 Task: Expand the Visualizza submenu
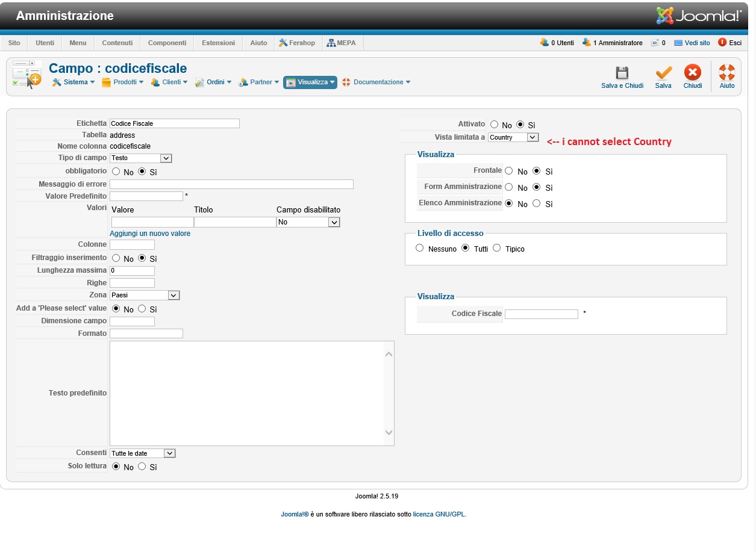[x=332, y=82]
